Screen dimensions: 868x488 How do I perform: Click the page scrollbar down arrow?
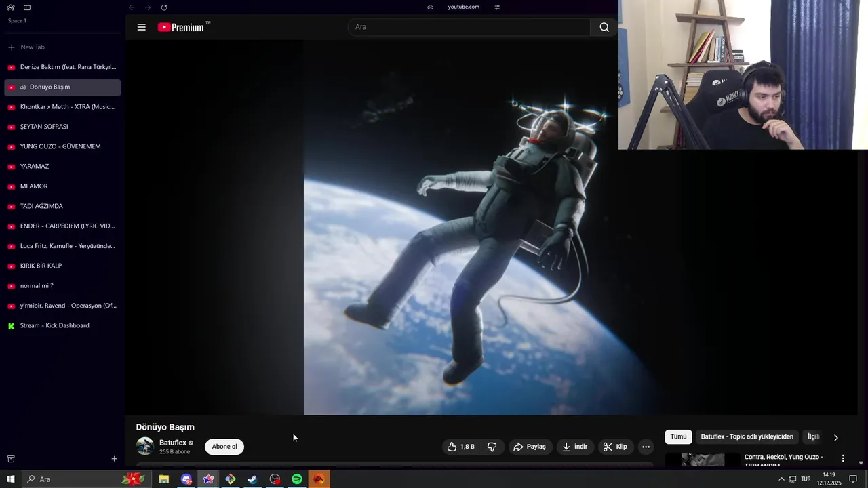[861, 463]
